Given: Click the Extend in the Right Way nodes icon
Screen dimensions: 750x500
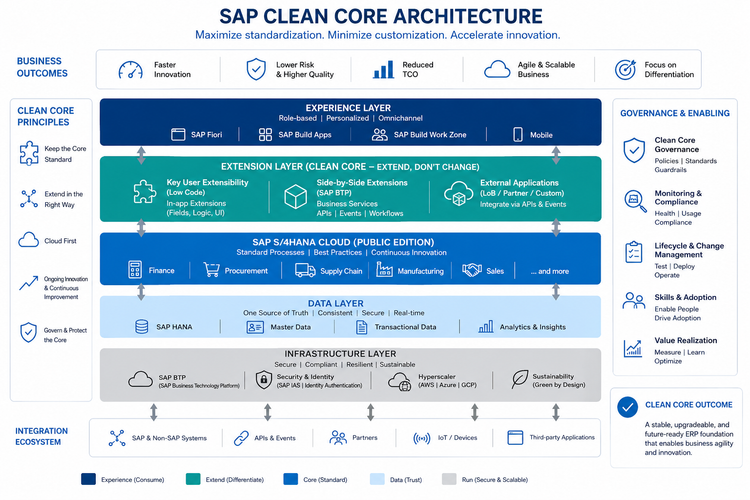Looking at the screenshot, I should coord(29,199).
